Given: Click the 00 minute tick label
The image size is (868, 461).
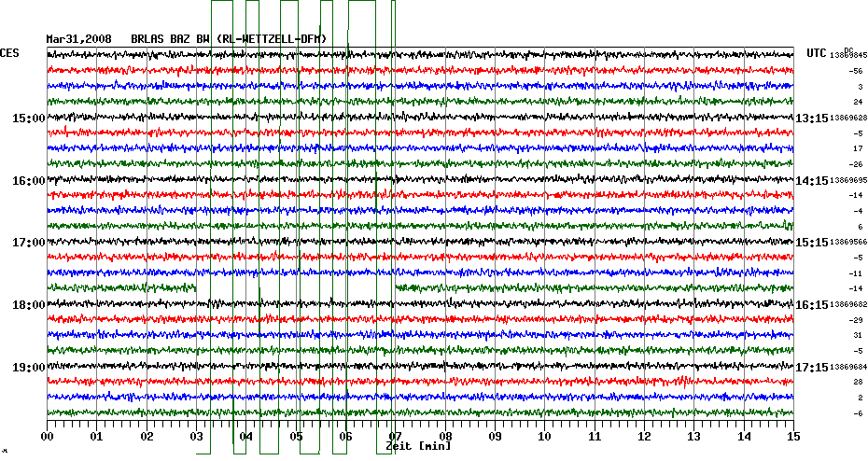Looking at the screenshot, I should pos(47,436).
